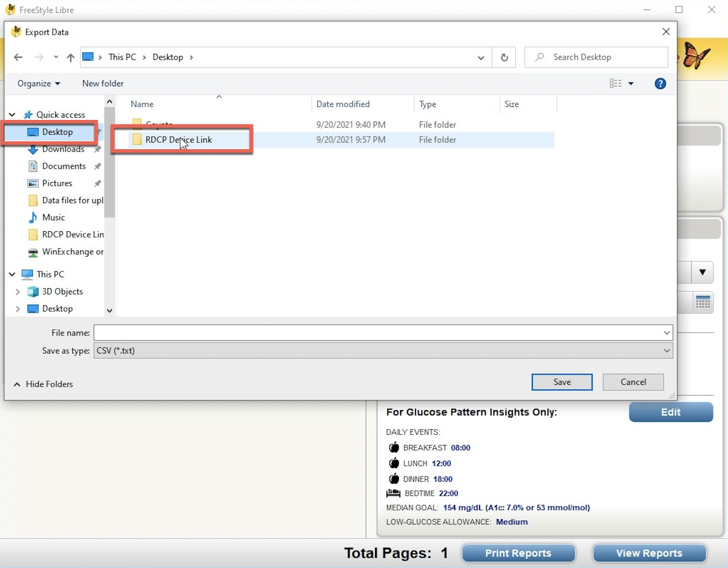Viewport: 728px width, 568px height.
Task: Open the Organize menu
Action: click(39, 83)
